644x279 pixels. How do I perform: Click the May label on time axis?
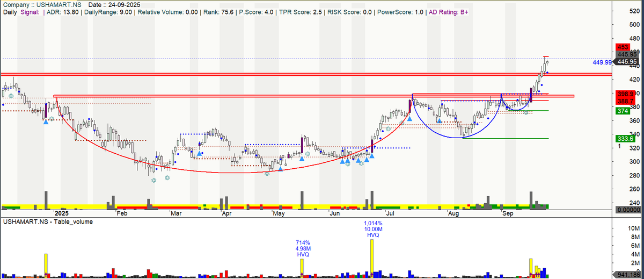coord(278,213)
